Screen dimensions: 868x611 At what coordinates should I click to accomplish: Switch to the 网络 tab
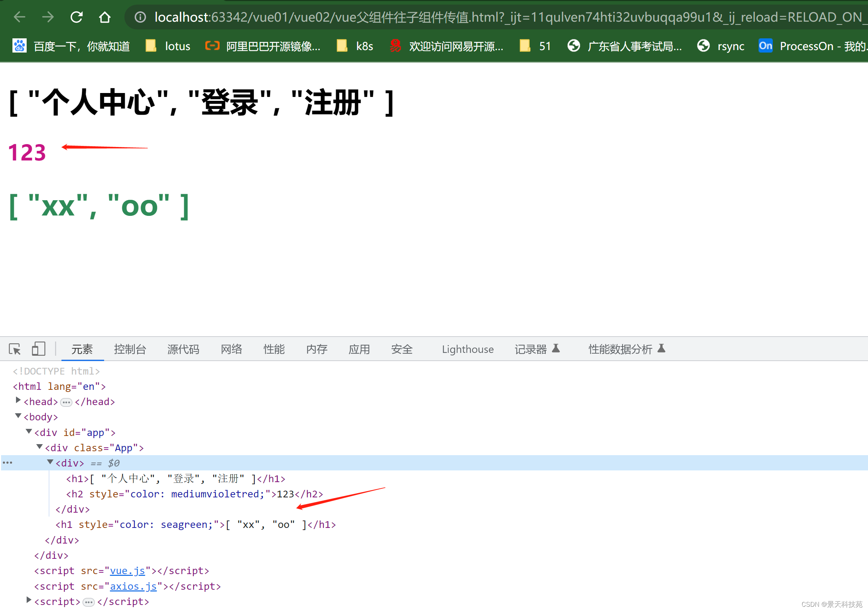[231, 349]
